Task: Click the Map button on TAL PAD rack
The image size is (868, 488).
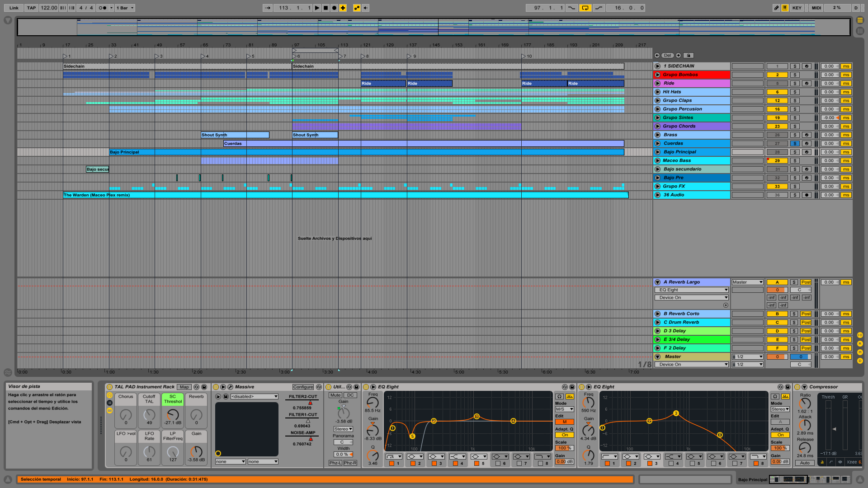Action: click(184, 387)
